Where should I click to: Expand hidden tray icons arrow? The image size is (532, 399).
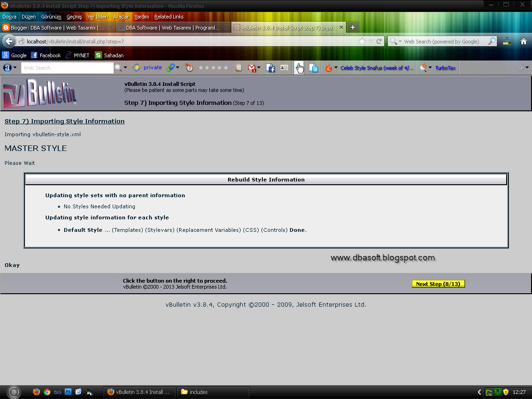tap(479, 392)
